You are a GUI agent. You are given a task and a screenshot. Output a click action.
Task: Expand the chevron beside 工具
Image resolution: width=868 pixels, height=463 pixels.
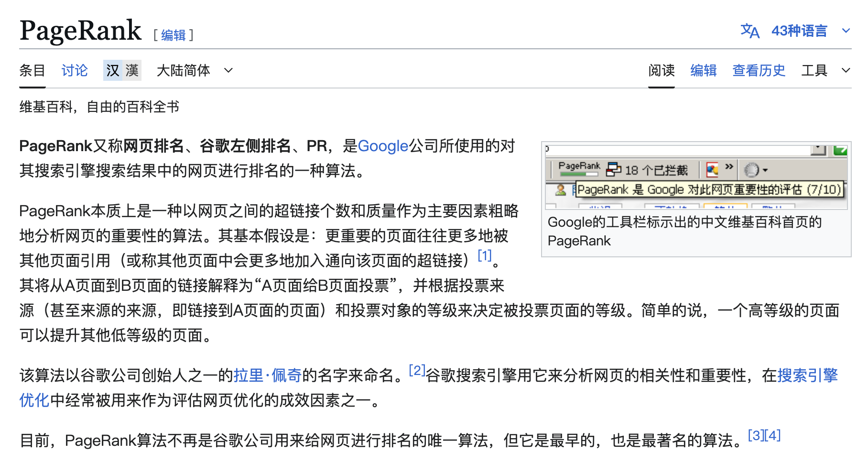click(846, 70)
